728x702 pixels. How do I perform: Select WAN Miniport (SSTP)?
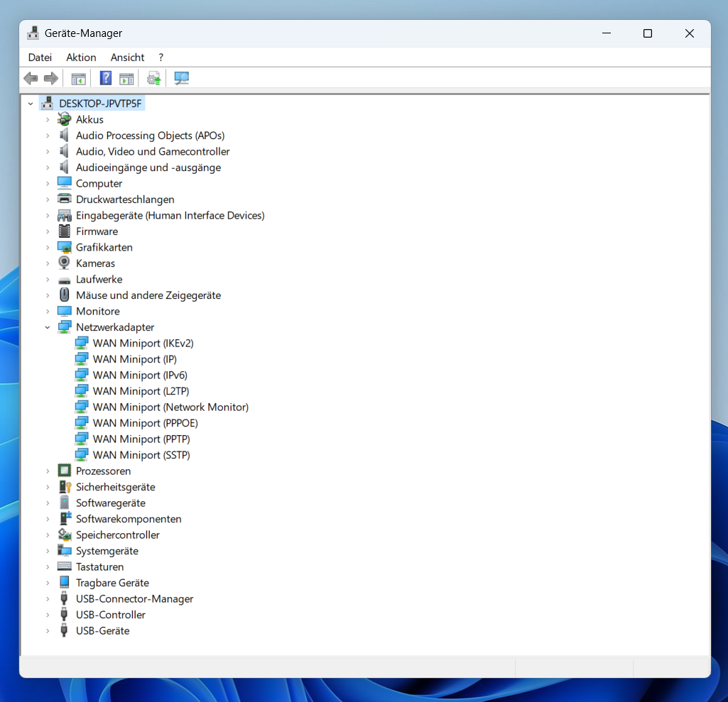point(141,455)
